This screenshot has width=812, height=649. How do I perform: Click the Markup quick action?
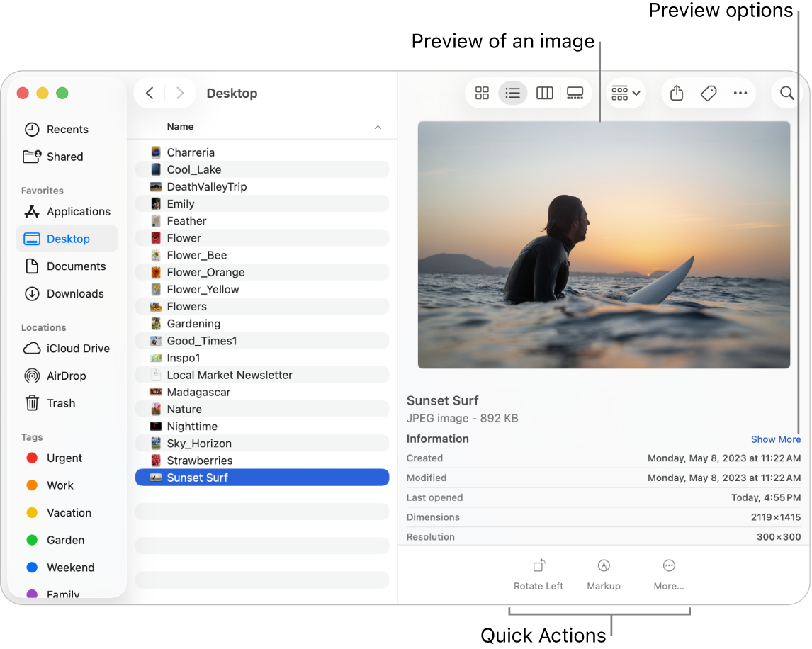click(x=603, y=575)
